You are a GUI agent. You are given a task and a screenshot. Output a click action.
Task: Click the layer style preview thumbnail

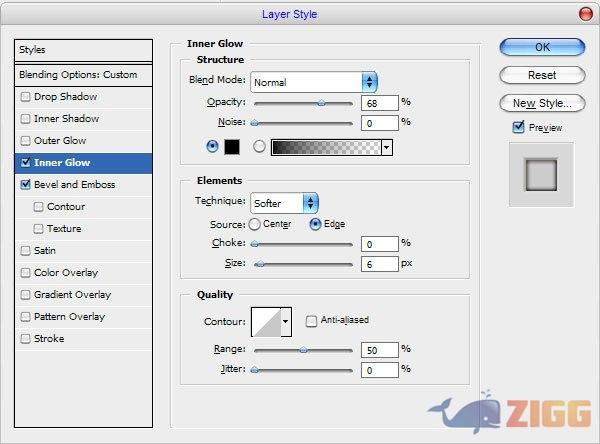point(540,174)
